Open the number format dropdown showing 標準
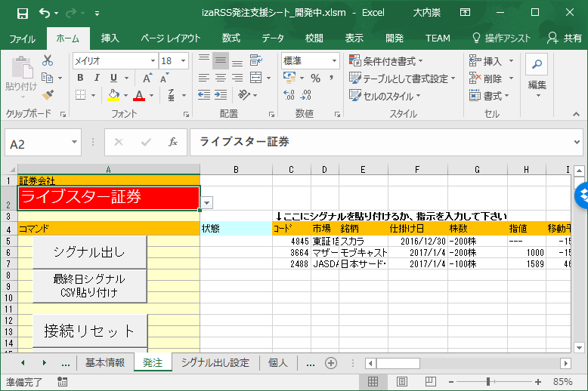The image size is (588, 391). [334, 60]
